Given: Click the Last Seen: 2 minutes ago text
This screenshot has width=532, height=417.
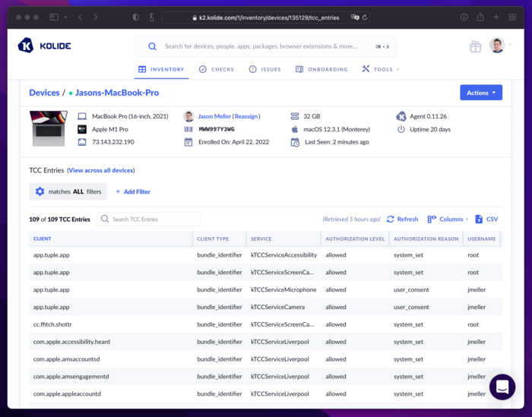Looking at the screenshot, I should 337,142.
